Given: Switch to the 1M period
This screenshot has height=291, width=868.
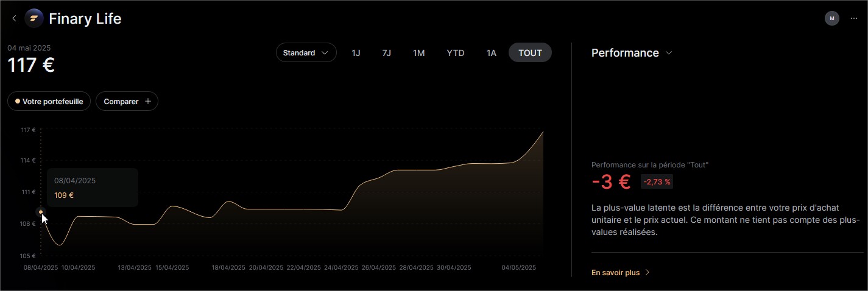Looking at the screenshot, I should (x=418, y=53).
